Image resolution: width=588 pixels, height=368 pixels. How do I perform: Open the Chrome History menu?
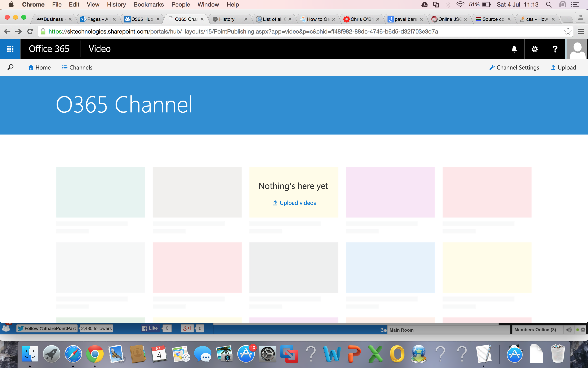point(116,4)
